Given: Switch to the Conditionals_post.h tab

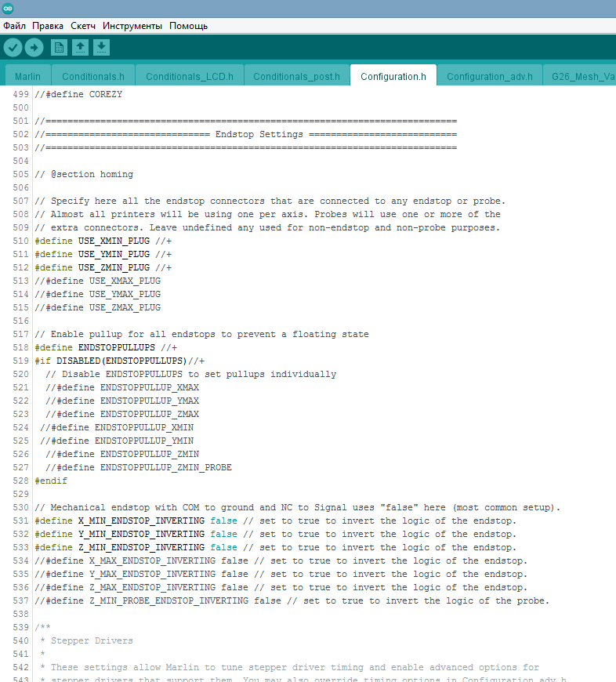Looking at the screenshot, I should click(x=296, y=77).
